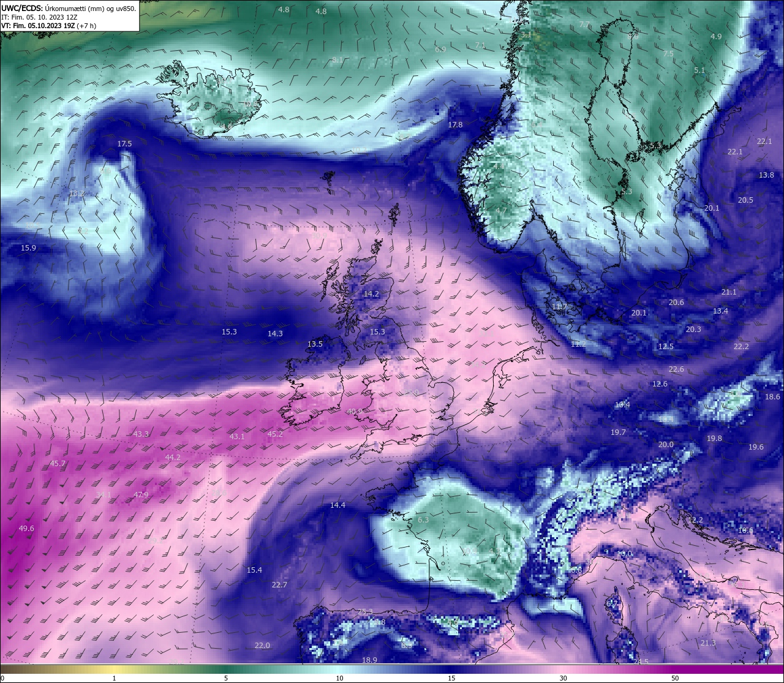Click the 22.2 value at the right edge
This screenshot has width=784, height=683.
[741, 346]
